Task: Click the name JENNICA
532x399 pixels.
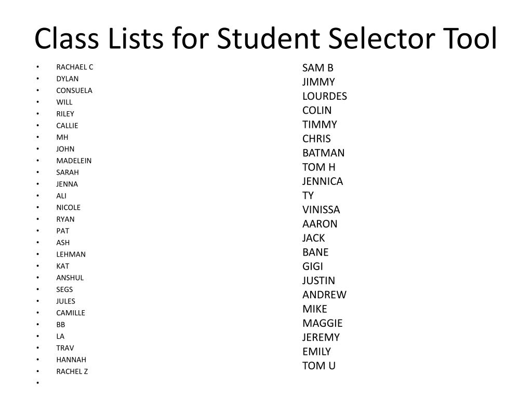Action: 323,181
